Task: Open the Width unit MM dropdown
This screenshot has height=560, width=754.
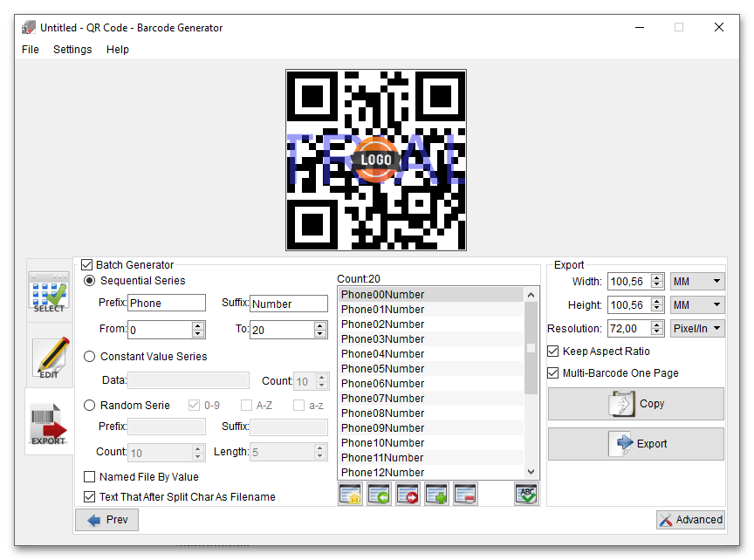Action: (x=697, y=282)
